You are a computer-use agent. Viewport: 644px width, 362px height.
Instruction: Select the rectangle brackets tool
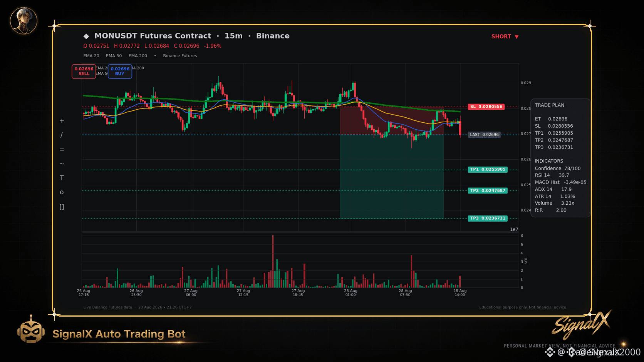tap(62, 207)
